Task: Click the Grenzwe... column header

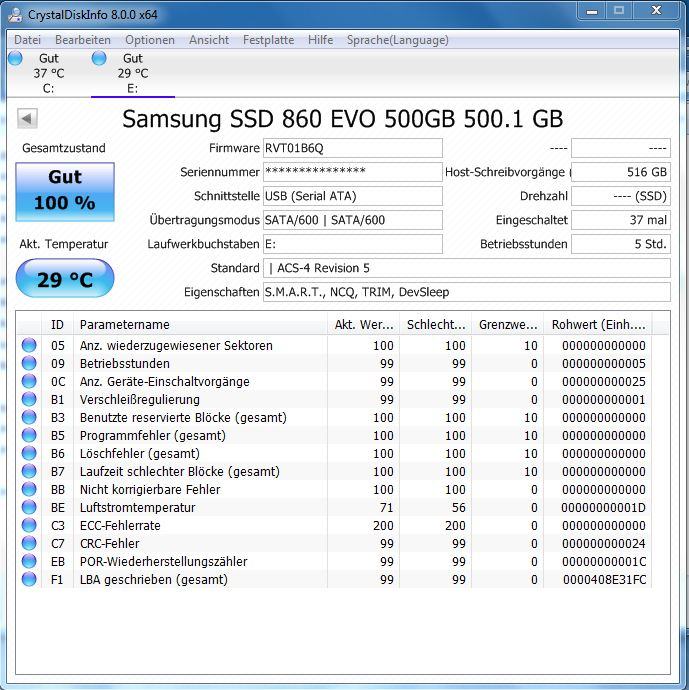Action: coord(508,325)
